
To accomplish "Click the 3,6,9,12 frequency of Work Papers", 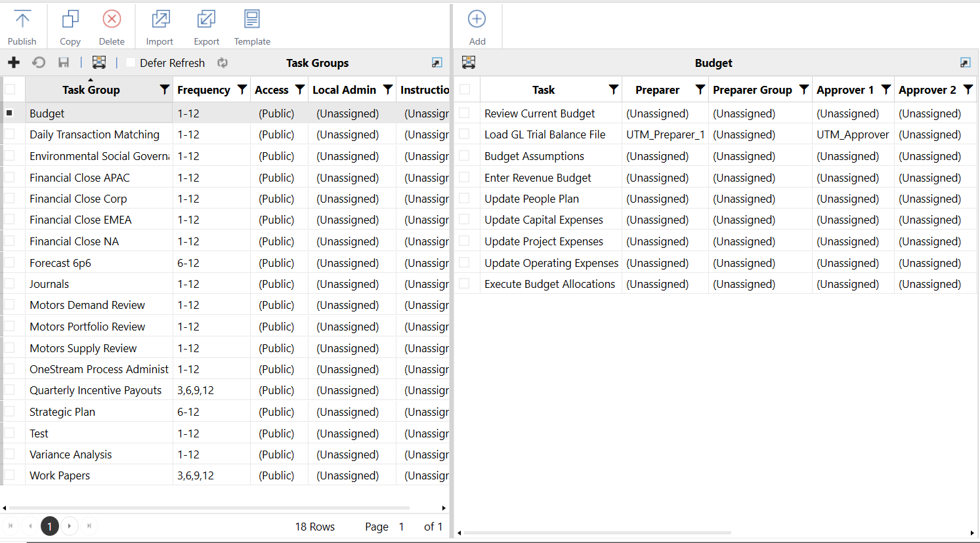I will tap(196, 475).
